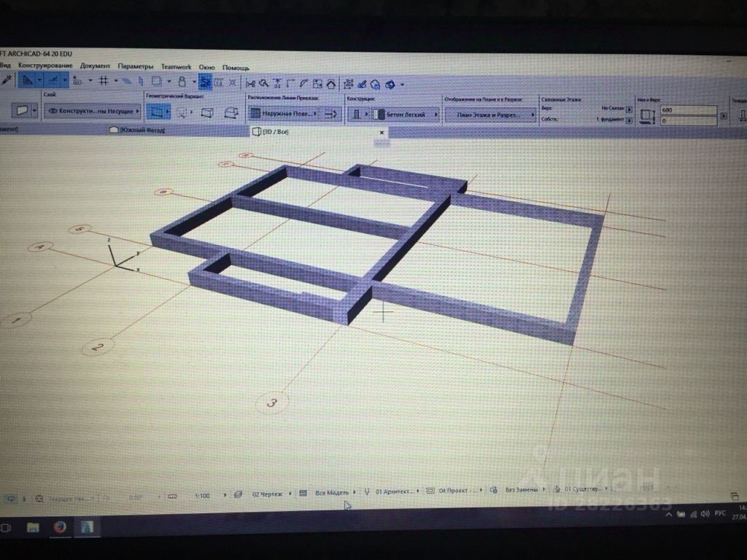Select the straight wall geometry option
The height and width of the screenshot is (560, 747).
(x=158, y=112)
